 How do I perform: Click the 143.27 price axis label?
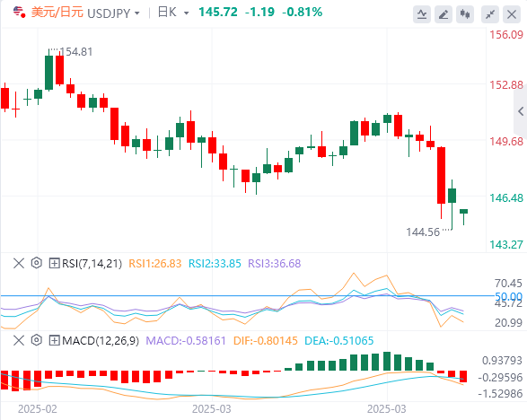coord(506,245)
